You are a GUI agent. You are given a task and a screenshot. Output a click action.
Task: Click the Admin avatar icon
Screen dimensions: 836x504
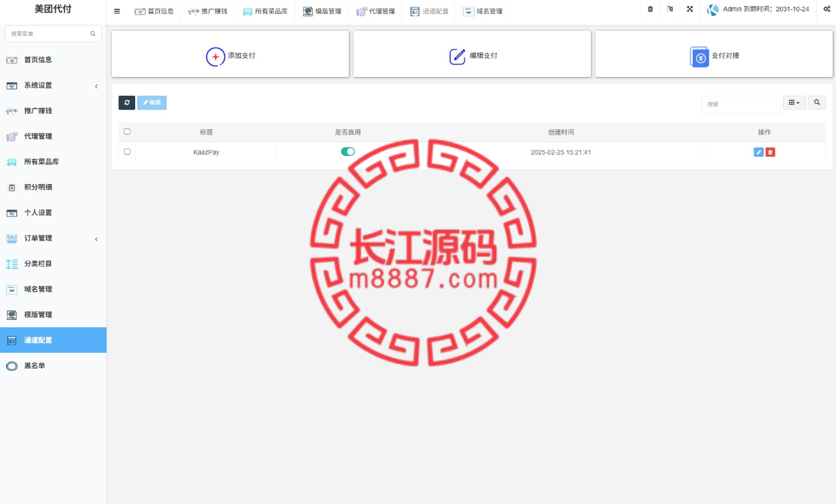click(713, 10)
